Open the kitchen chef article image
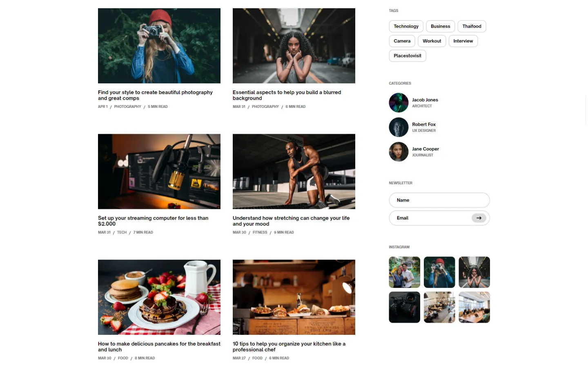Viewport: 588px width, 368px height. pyautogui.click(x=294, y=297)
